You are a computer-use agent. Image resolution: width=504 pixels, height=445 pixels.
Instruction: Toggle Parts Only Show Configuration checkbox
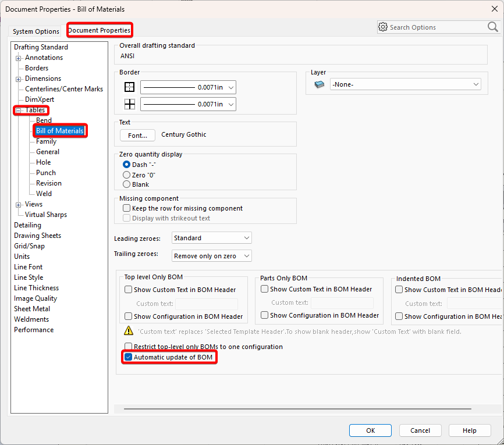265,315
